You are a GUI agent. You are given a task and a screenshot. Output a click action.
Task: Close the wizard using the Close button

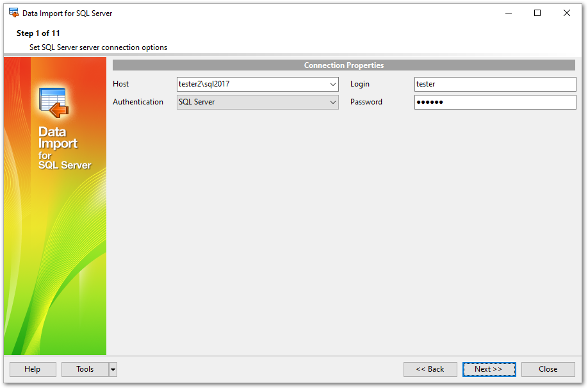coord(548,370)
